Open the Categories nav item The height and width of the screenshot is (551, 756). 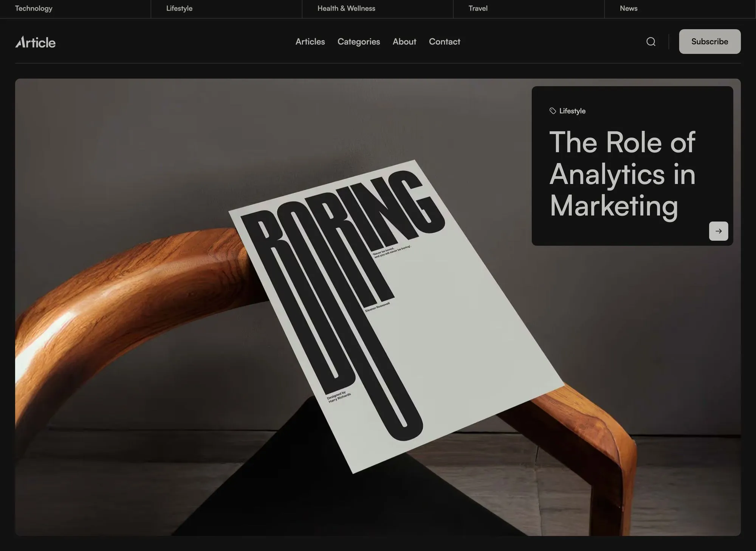coord(358,42)
